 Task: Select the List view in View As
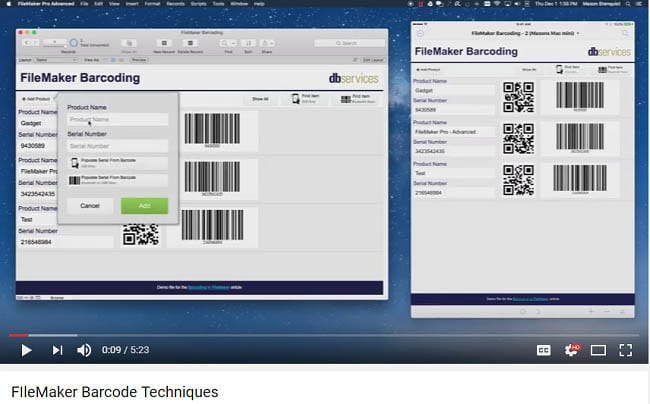point(114,60)
